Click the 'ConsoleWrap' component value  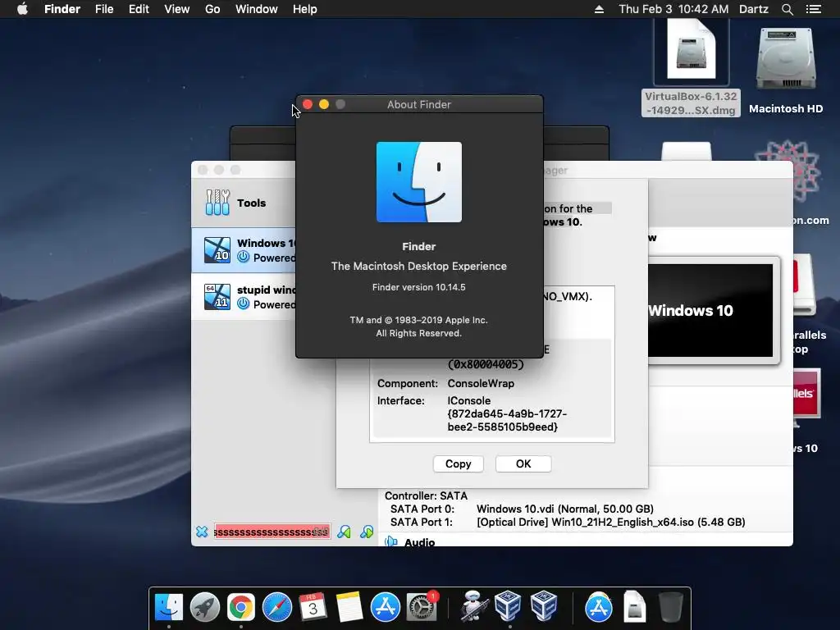pos(481,384)
